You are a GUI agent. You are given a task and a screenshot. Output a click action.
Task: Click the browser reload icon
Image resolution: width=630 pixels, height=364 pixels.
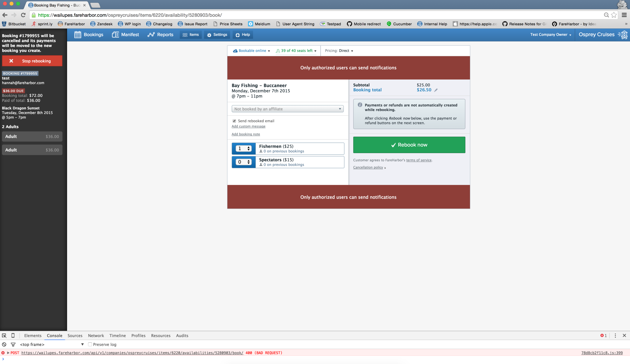click(23, 15)
